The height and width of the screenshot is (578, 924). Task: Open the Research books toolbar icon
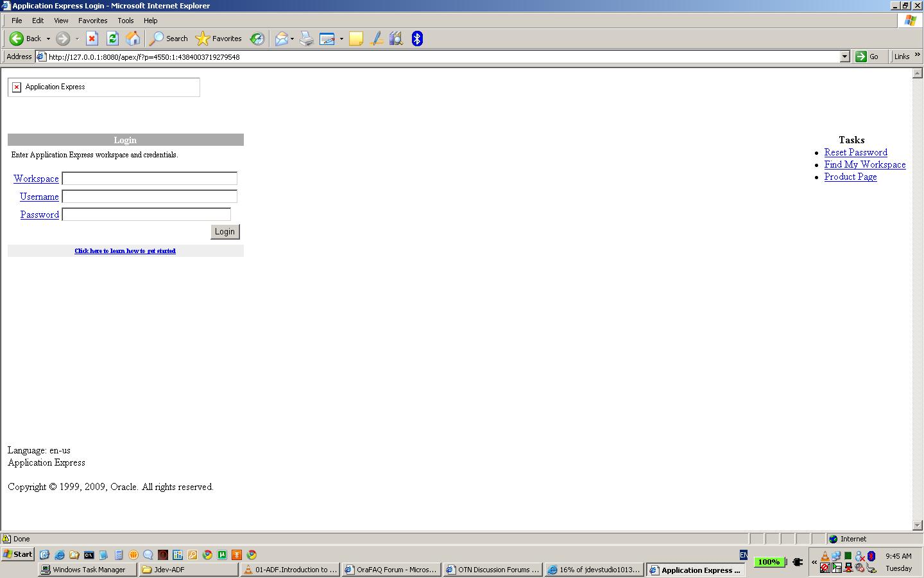pos(396,39)
